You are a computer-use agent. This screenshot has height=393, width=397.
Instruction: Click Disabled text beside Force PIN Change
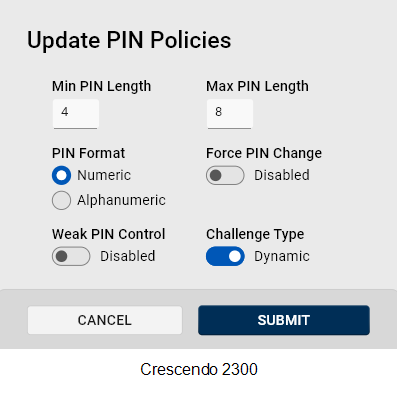[x=282, y=175]
